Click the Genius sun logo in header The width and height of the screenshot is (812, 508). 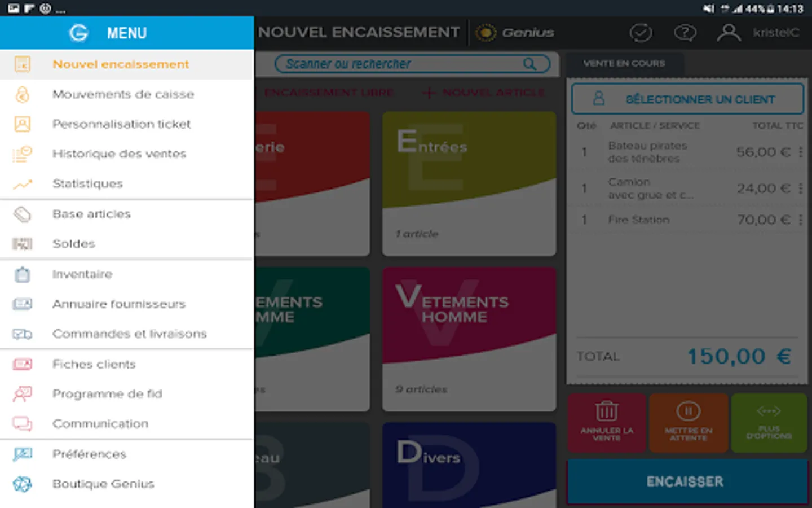[x=486, y=33]
